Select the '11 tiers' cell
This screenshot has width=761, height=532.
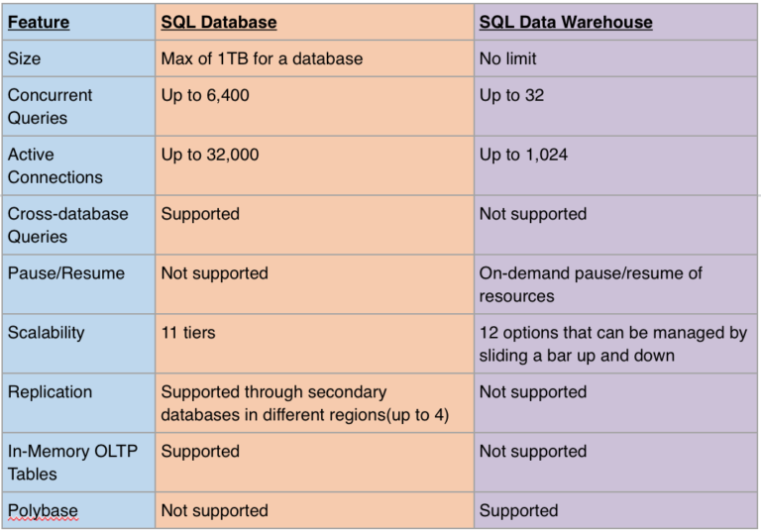click(314, 344)
